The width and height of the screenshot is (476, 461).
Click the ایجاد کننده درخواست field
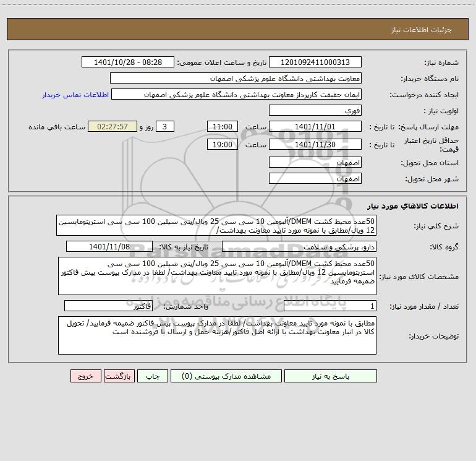click(237, 94)
